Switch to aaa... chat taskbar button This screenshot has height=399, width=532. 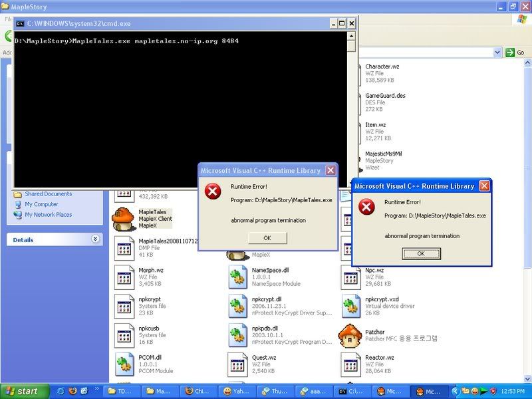tap(315, 392)
